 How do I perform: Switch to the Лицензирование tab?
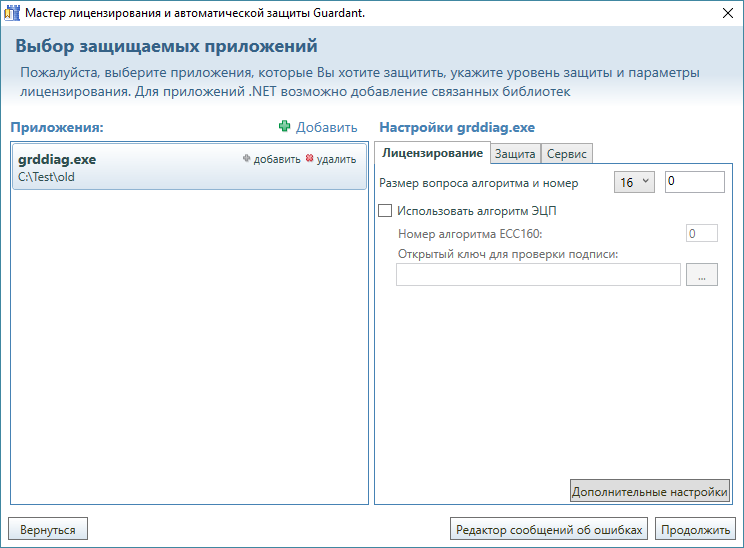(432, 153)
